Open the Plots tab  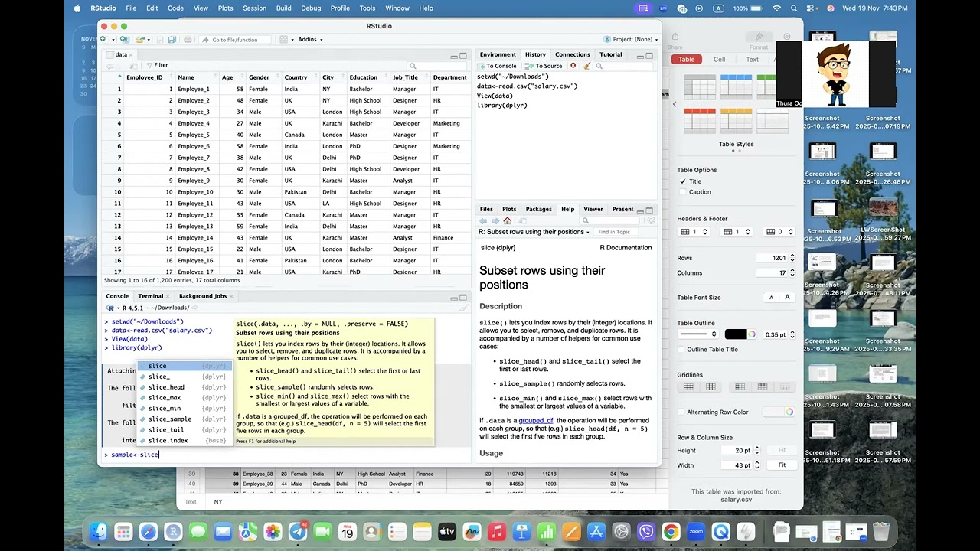point(509,209)
